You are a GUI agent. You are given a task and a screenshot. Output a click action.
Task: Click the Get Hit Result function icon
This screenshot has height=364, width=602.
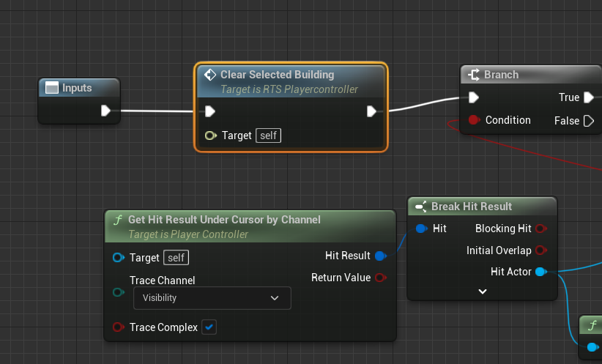117,220
